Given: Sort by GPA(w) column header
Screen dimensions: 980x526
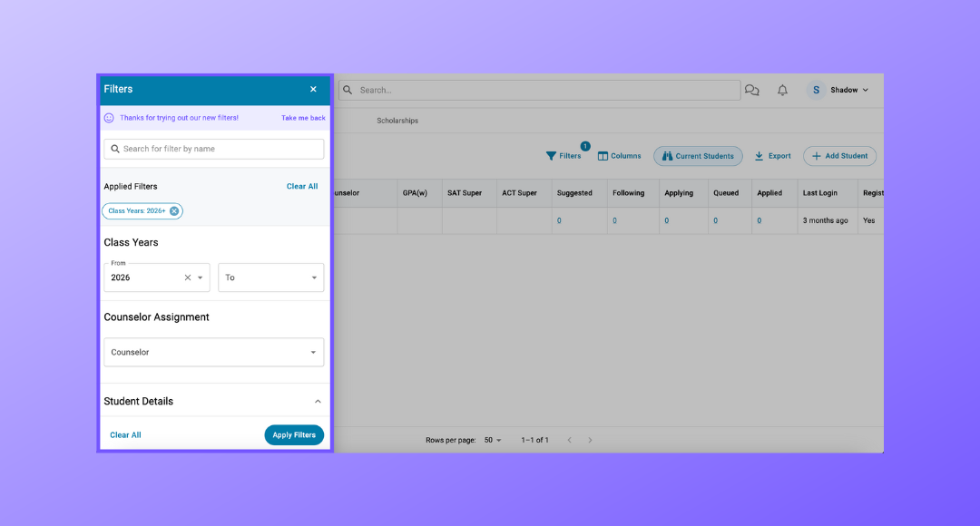Looking at the screenshot, I should coord(415,193).
